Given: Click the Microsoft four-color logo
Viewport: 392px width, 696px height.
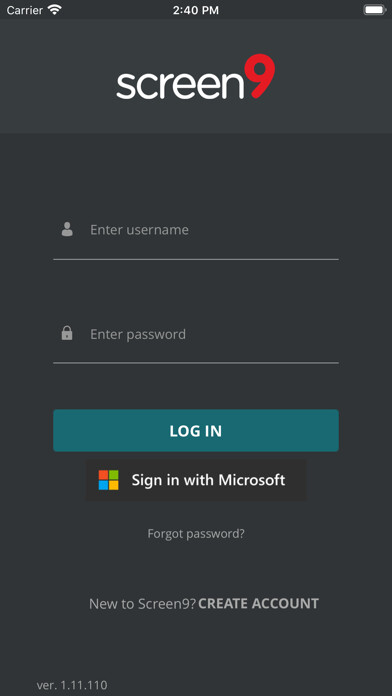Looking at the screenshot, I should point(109,480).
